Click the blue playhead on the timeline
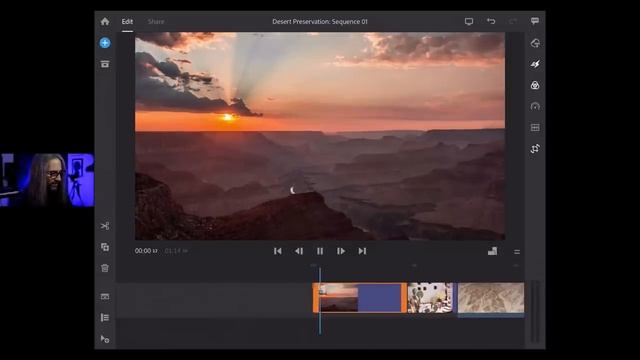This screenshot has height=360, width=640. click(320, 301)
